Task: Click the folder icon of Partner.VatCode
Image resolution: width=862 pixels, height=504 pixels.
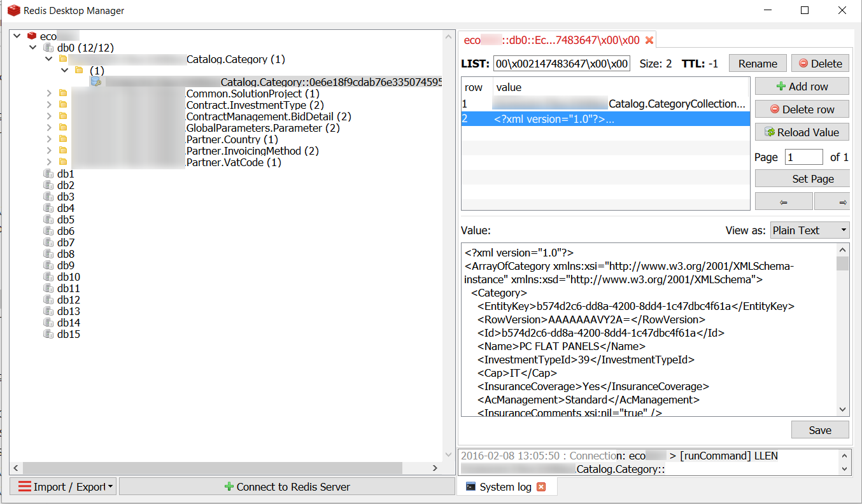Action: 63,162
